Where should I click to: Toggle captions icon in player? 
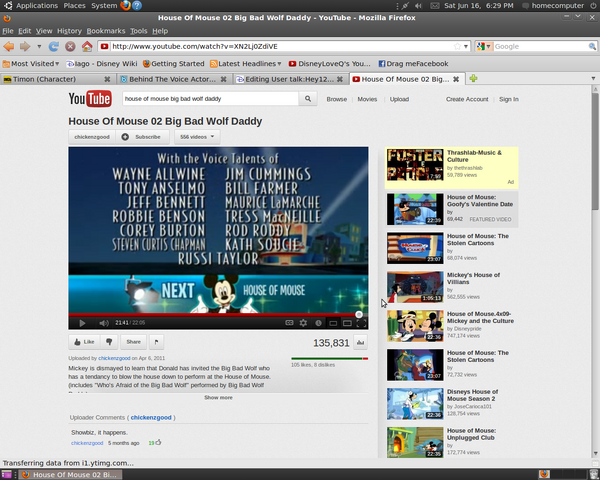pos(289,323)
